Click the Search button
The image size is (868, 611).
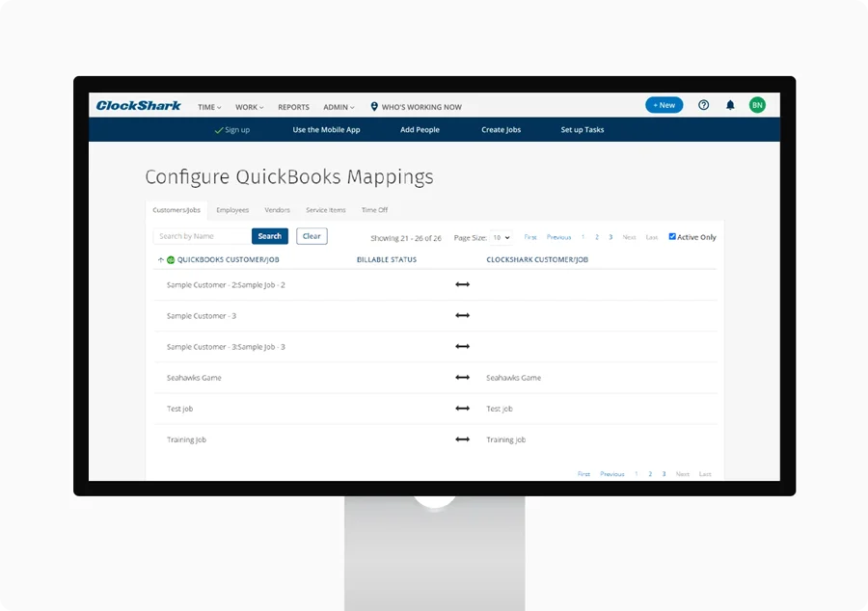(x=270, y=236)
